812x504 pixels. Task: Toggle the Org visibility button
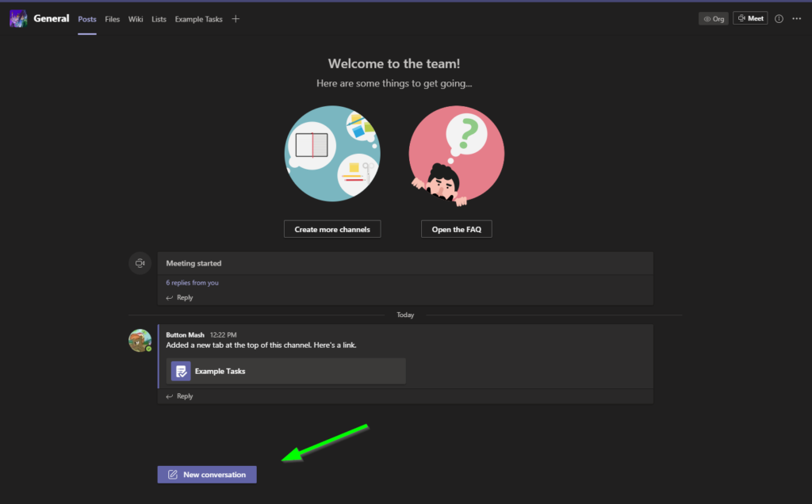(713, 19)
